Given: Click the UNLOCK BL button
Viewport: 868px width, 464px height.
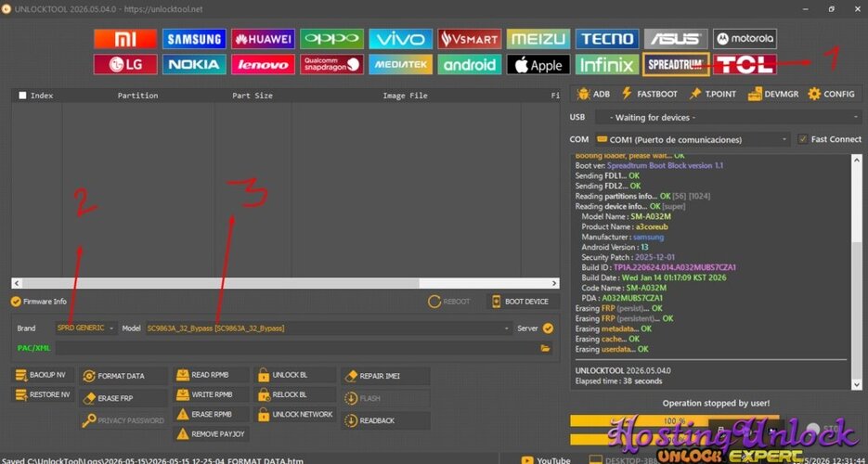Looking at the screenshot, I should 294,375.
